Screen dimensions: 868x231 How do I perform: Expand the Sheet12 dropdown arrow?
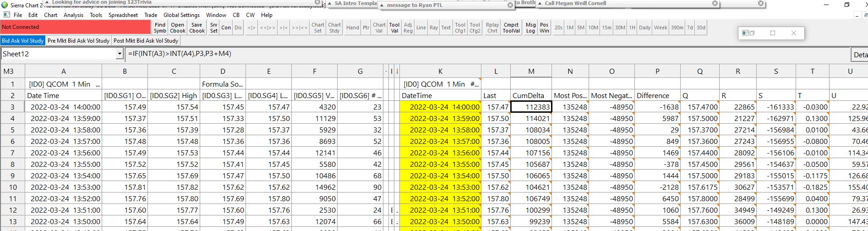point(120,54)
